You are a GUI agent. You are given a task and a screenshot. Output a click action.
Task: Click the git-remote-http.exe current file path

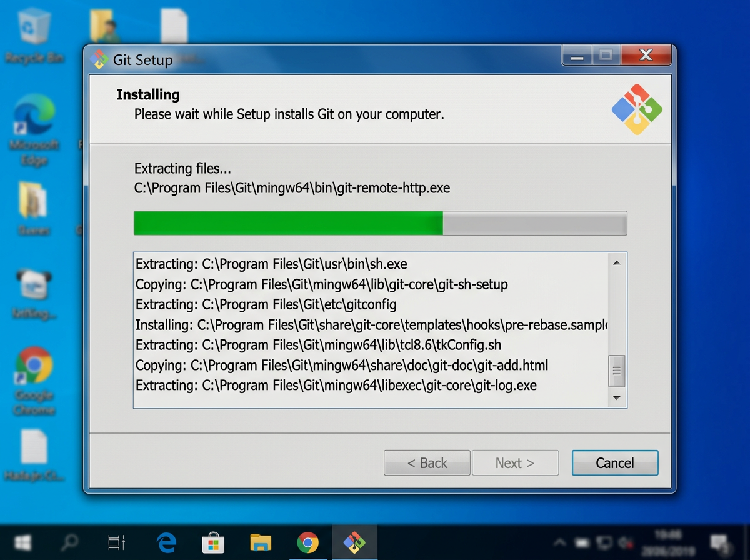click(292, 188)
